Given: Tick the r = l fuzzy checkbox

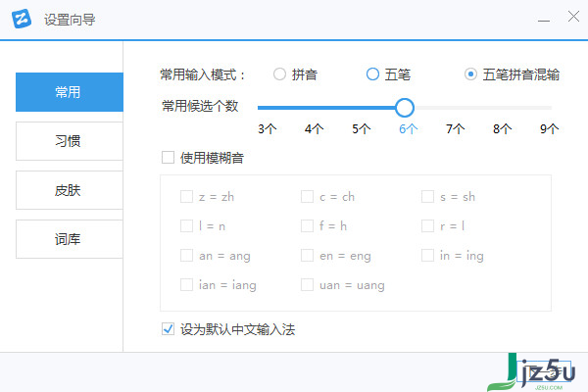Looking at the screenshot, I should coord(427,226).
